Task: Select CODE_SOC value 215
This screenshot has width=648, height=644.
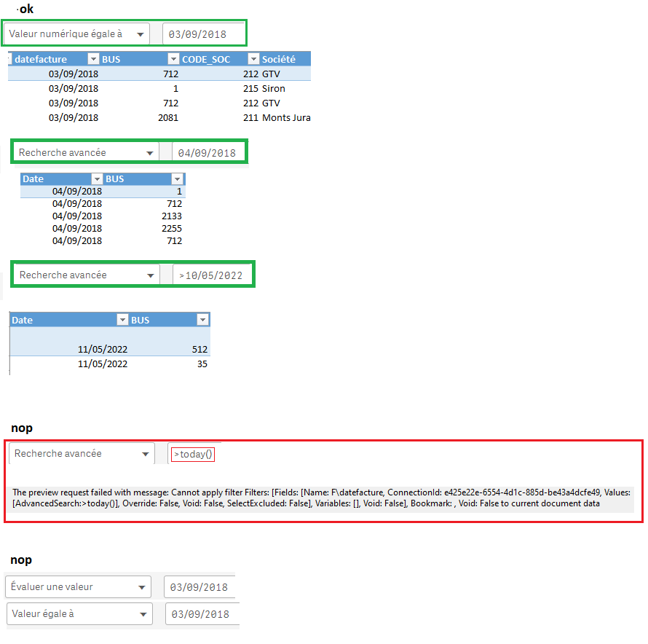Action: [251, 89]
